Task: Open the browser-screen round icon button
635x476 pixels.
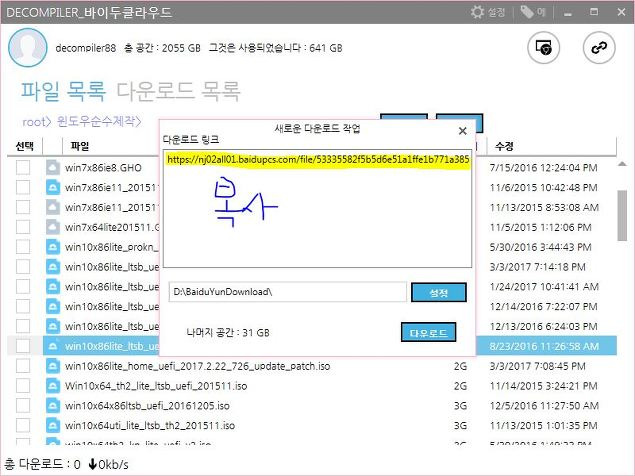Action: coord(544,48)
